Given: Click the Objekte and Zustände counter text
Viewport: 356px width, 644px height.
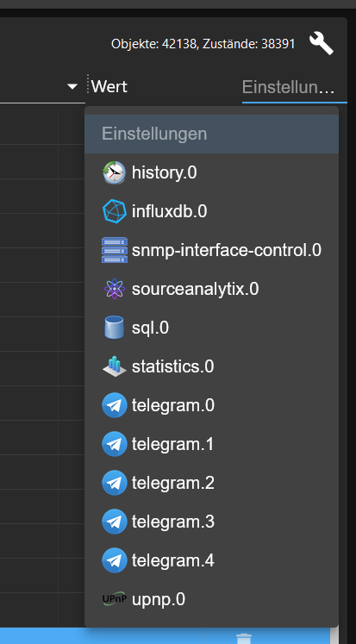Looking at the screenshot, I should 203,44.
